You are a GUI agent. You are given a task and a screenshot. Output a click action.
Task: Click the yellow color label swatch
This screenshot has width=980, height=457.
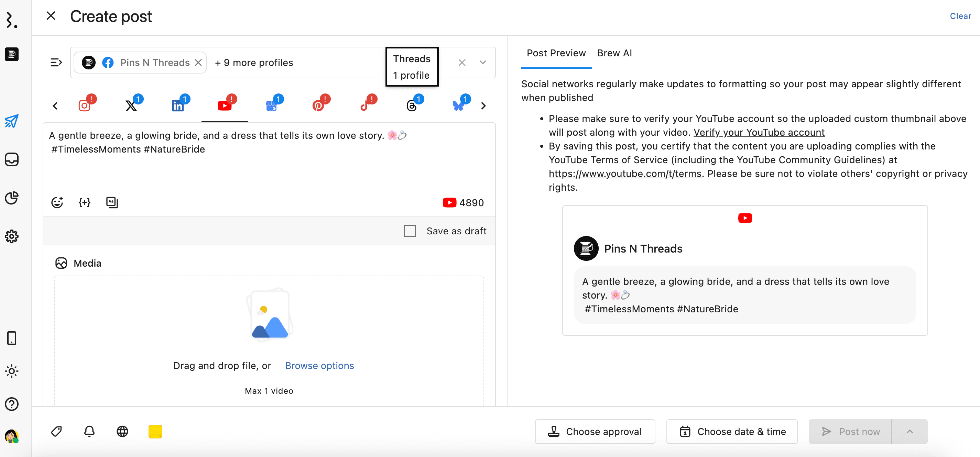155,431
